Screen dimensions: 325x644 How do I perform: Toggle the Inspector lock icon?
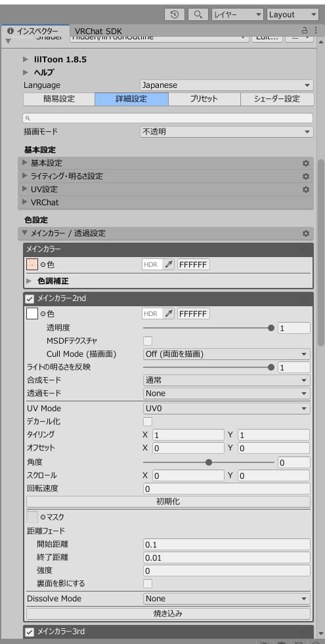305,30
